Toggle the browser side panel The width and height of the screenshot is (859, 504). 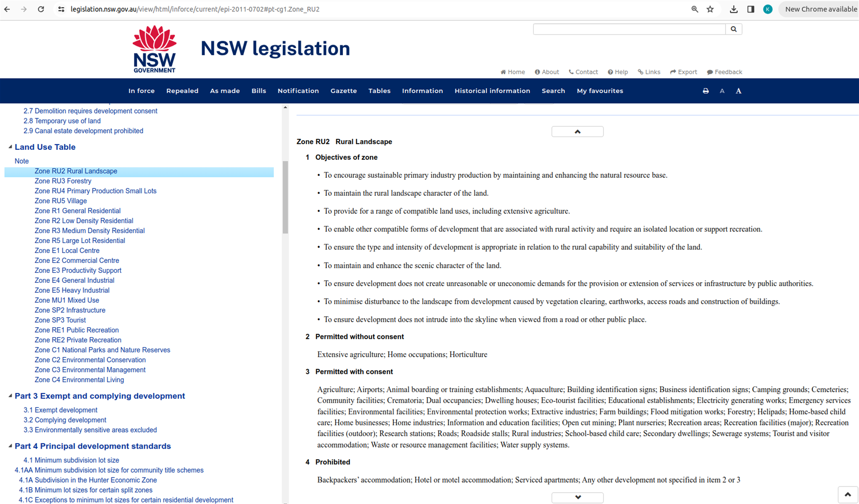pos(751,9)
